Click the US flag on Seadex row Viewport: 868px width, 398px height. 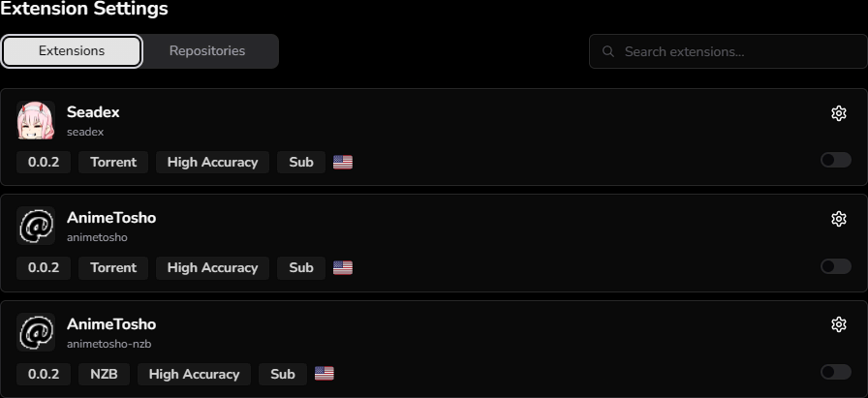[343, 162]
